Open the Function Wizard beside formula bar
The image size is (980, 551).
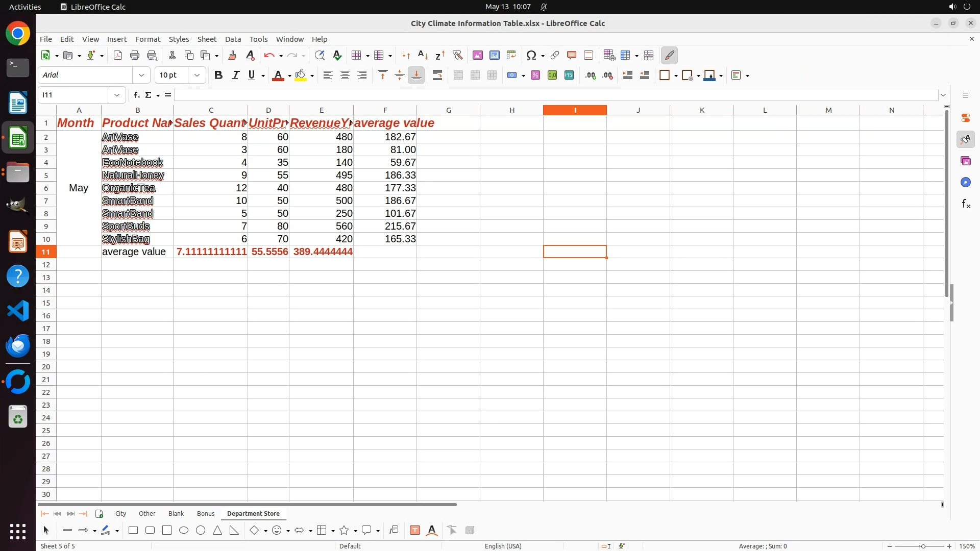(x=136, y=95)
